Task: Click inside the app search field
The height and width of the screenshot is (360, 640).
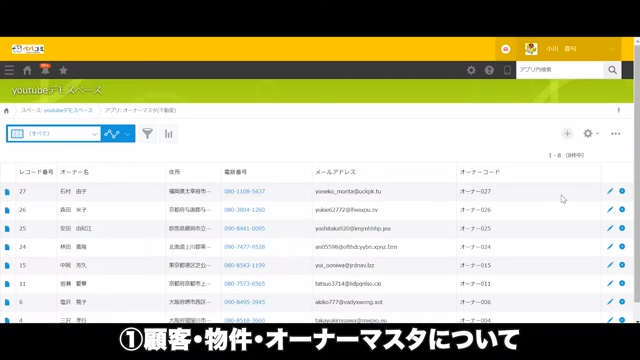Action: [x=560, y=70]
